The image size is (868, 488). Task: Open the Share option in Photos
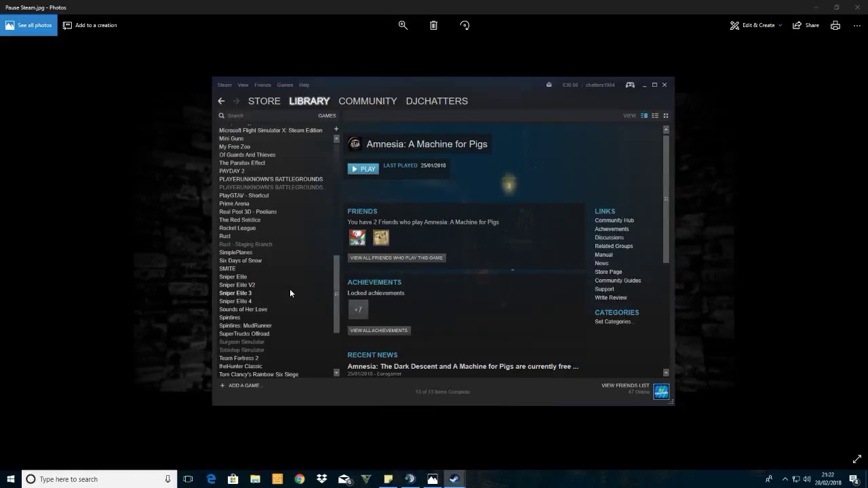pyautogui.click(x=806, y=25)
